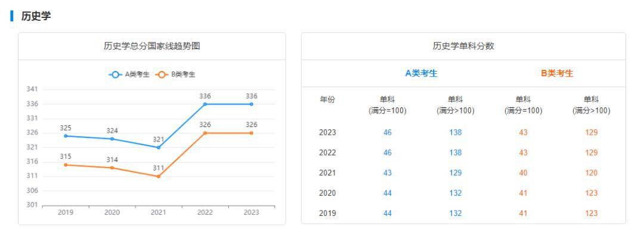This screenshot has height=235, width=644.
Task: Click the orange 2021 data point labeled 311
Action: [x=159, y=177]
